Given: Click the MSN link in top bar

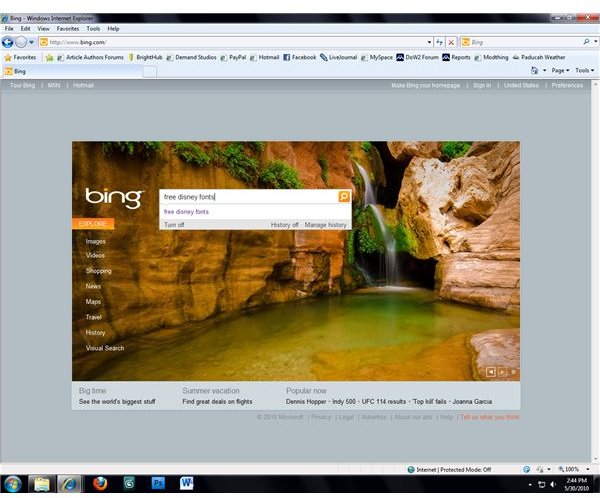Looking at the screenshot, I should 54,85.
